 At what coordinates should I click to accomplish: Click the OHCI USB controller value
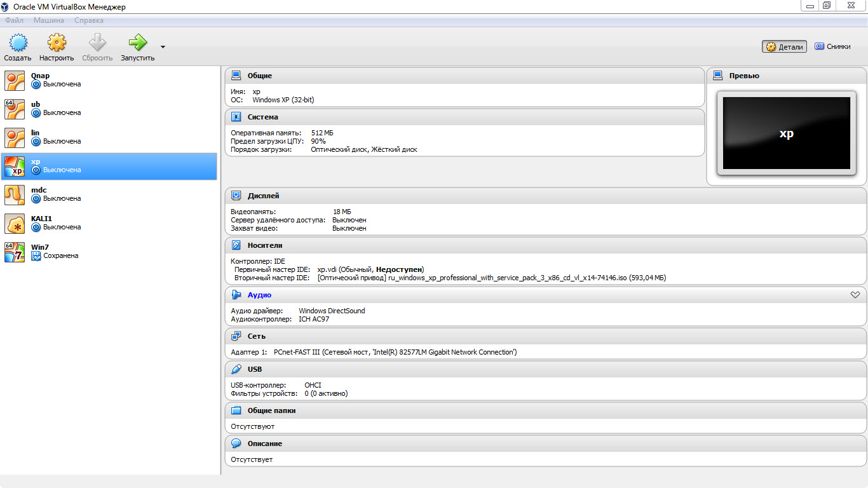pyautogui.click(x=313, y=385)
